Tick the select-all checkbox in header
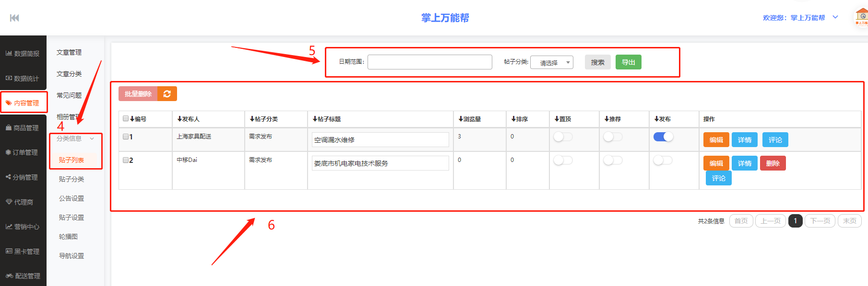 [x=126, y=119]
